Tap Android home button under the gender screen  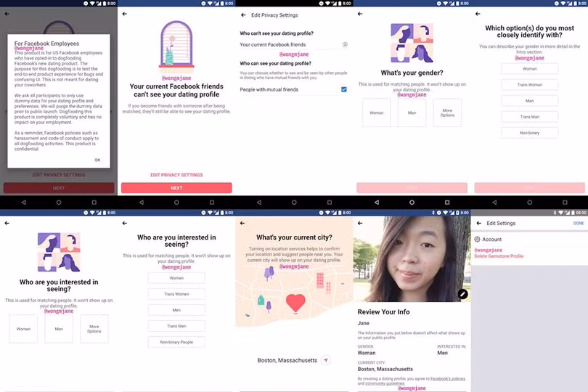click(x=412, y=203)
